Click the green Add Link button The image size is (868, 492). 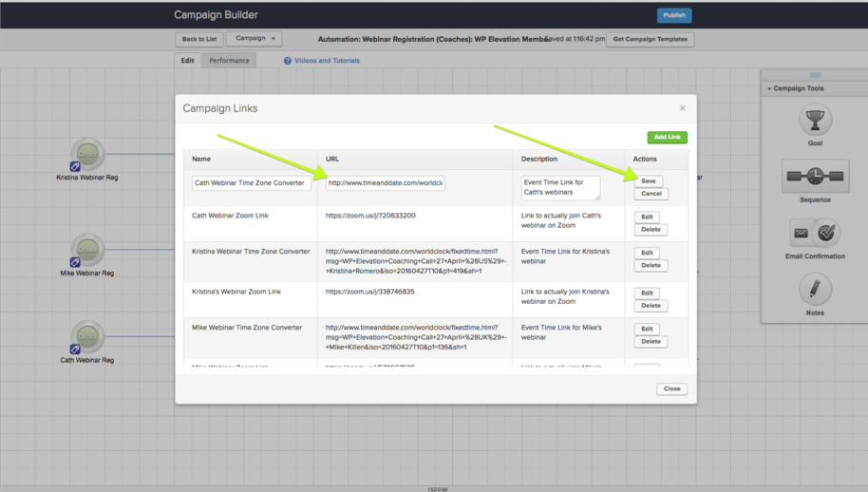coord(667,137)
